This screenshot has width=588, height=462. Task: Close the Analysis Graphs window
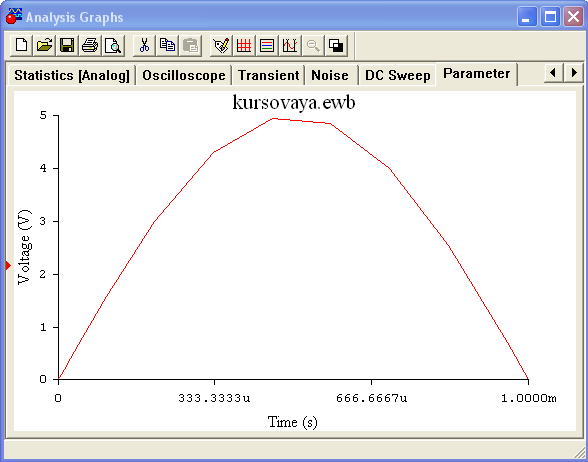[x=573, y=17]
